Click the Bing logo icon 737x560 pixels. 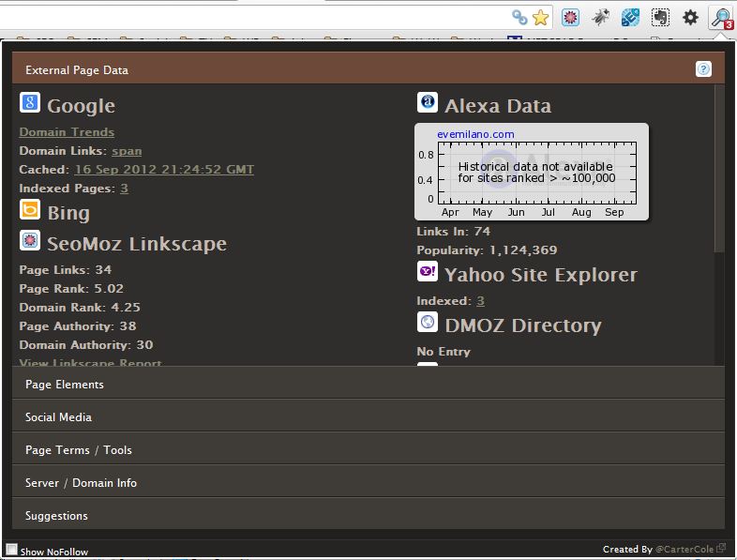click(x=30, y=210)
